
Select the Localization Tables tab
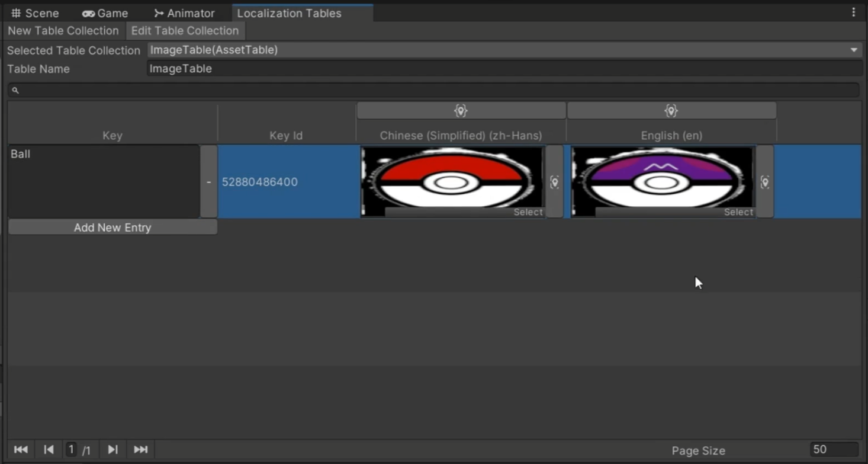point(302,13)
